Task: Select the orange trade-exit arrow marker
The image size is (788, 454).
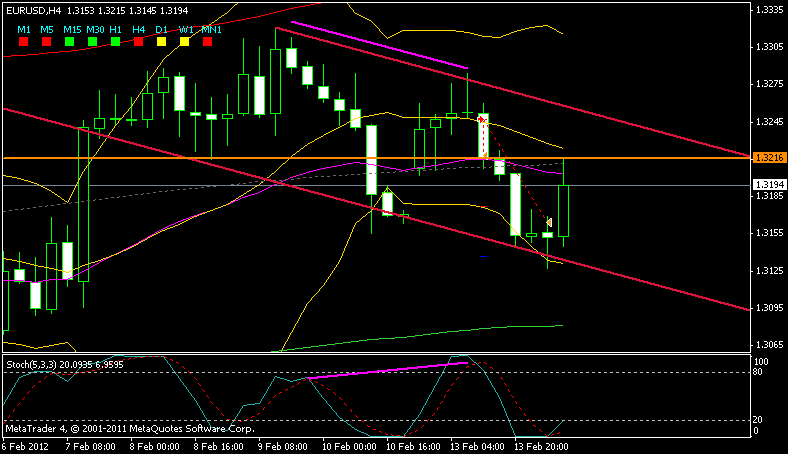Action: tap(549, 222)
